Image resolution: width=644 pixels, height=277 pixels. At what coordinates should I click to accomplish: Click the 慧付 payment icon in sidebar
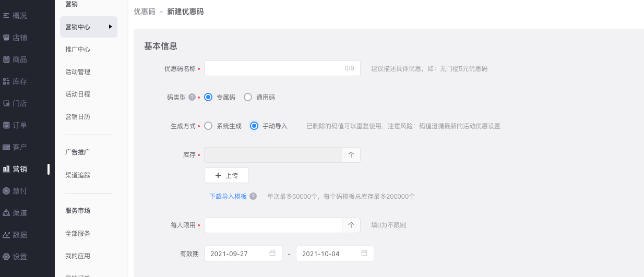click(6, 191)
